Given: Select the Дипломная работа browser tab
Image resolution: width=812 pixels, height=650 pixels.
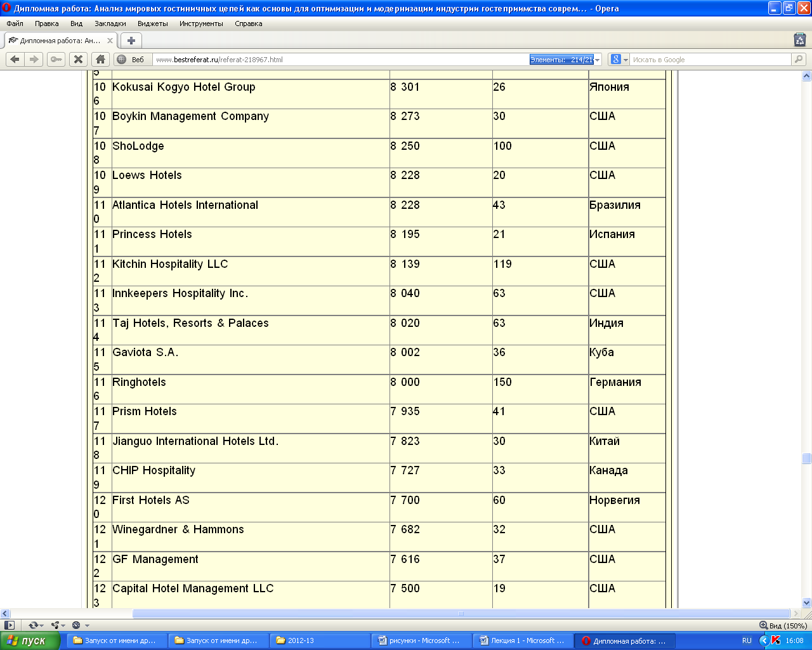Looking at the screenshot, I should [60, 41].
